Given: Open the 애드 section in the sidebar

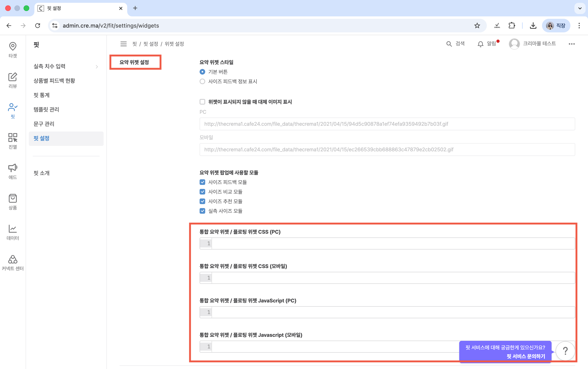Looking at the screenshot, I should (x=13, y=171).
